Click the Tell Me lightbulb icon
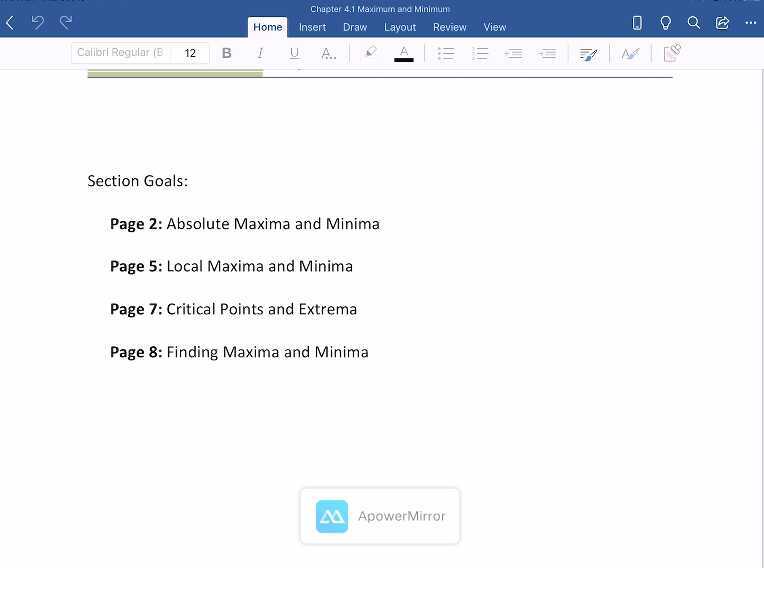764x590 pixels. (665, 23)
